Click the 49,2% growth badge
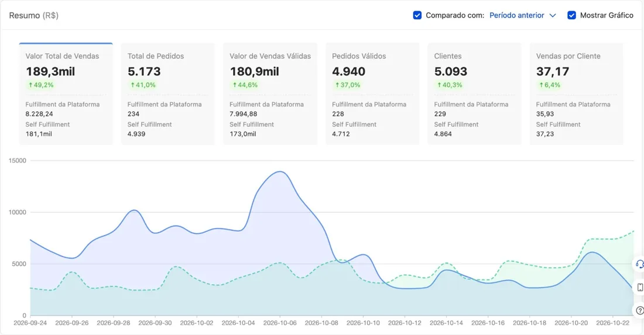The height and width of the screenshot is (335, 644). (40, 85)
